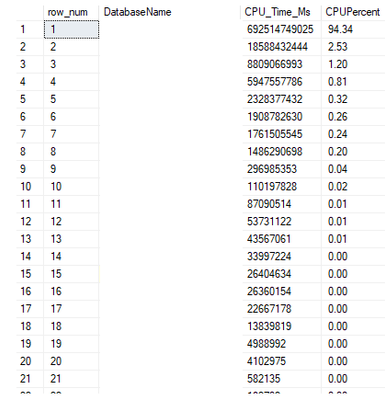Viewport: 385px width, 400px height.
Task: Click CPU time value 692514749025
Action: coord(280,29)
